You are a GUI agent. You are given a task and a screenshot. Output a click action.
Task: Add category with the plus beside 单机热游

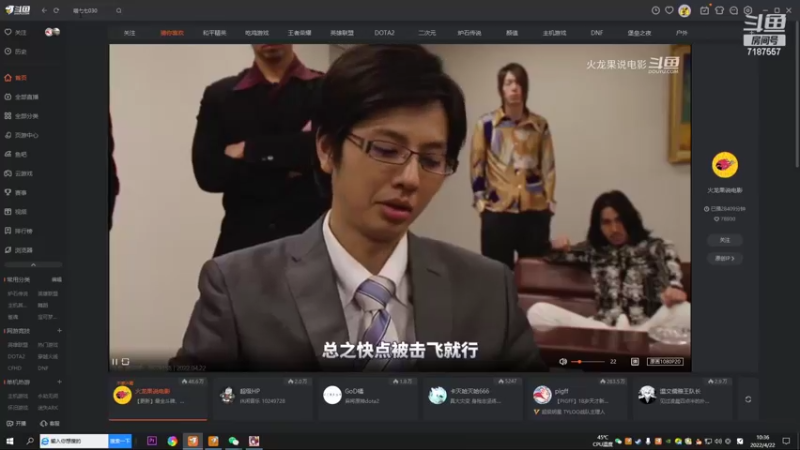(59, 382)
